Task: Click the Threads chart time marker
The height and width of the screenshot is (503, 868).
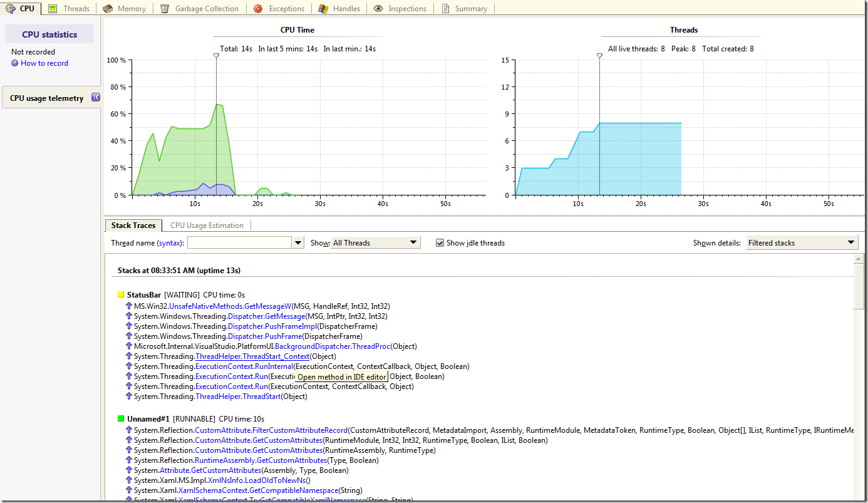Action: [599, 56]
